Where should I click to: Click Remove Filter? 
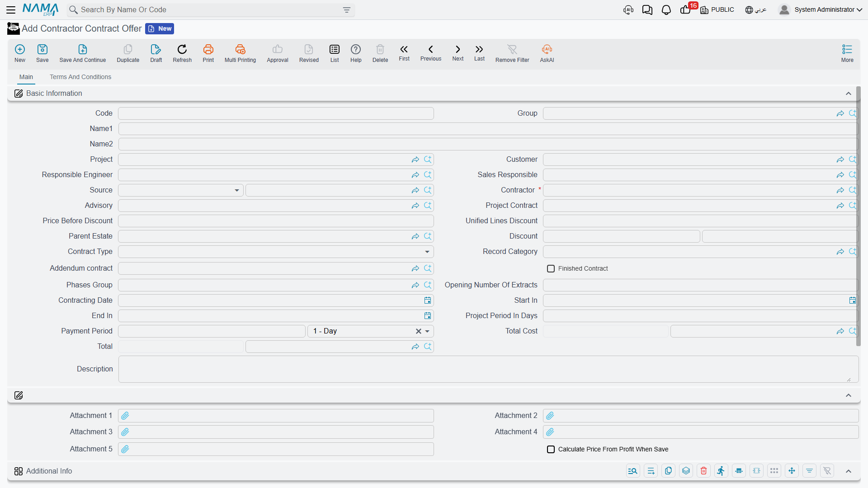[x=512, y=53]
